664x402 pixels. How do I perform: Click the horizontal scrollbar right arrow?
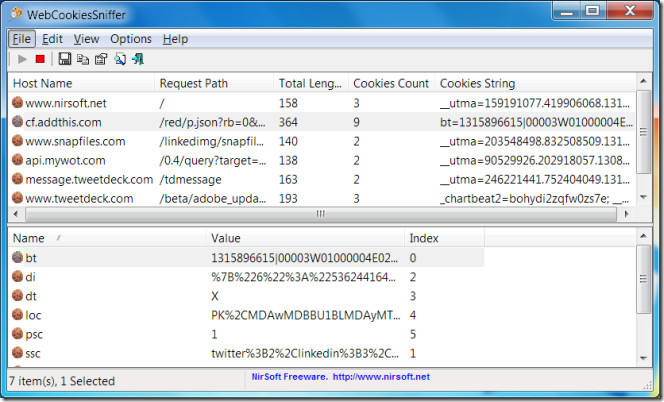tap(626, 214)
